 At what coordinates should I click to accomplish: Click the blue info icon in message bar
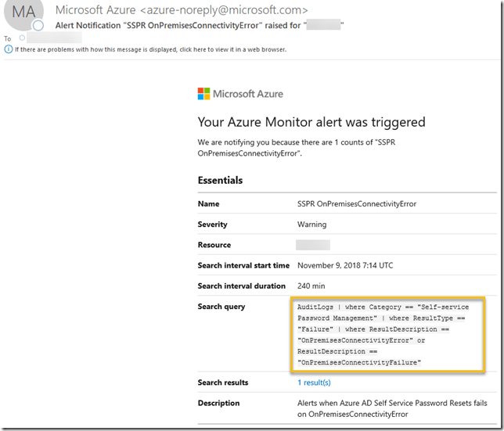(8, 48)
